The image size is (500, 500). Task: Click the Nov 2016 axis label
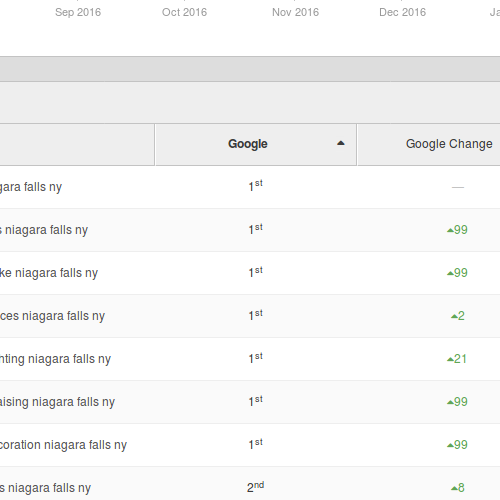coord(295,12)
